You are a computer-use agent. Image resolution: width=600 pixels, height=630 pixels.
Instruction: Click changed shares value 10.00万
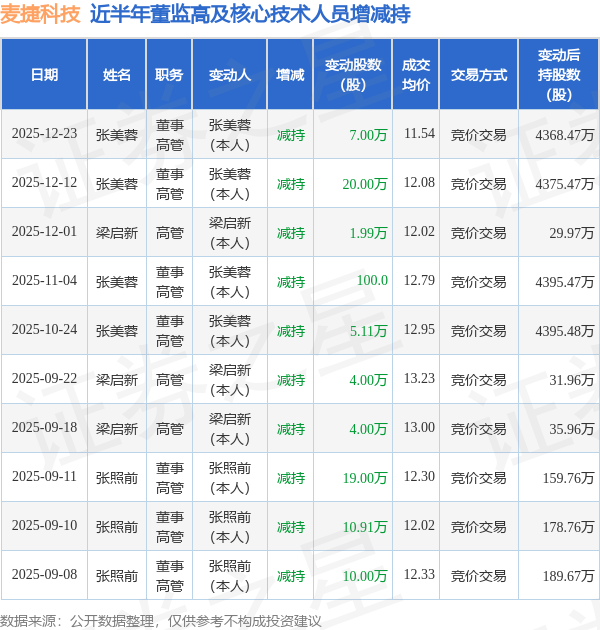point(365,576)
